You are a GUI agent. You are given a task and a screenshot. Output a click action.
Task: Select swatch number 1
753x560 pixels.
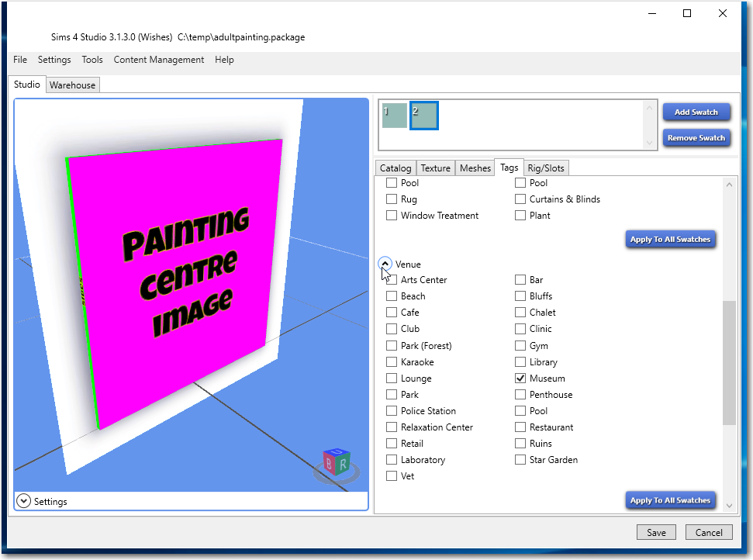(x=394, y=116)
